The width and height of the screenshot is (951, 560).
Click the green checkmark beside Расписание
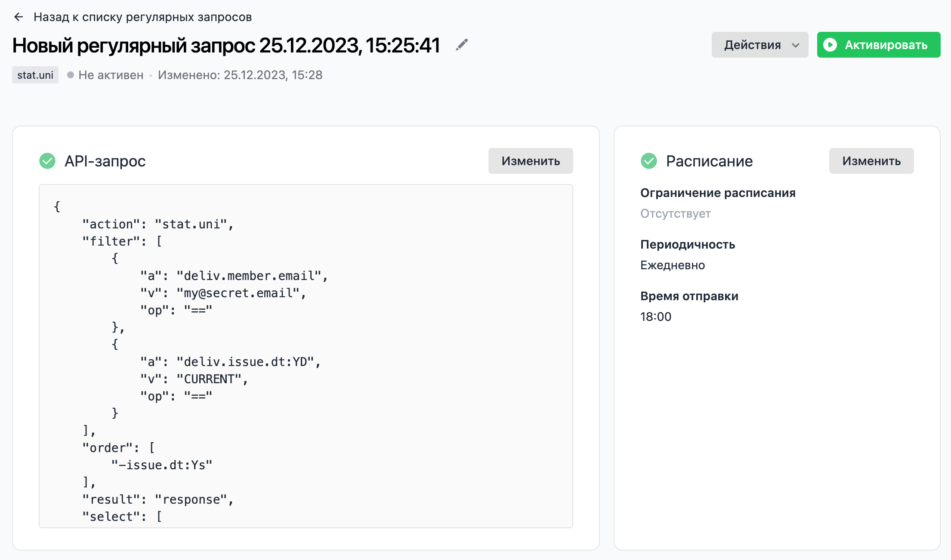[649, 161]
